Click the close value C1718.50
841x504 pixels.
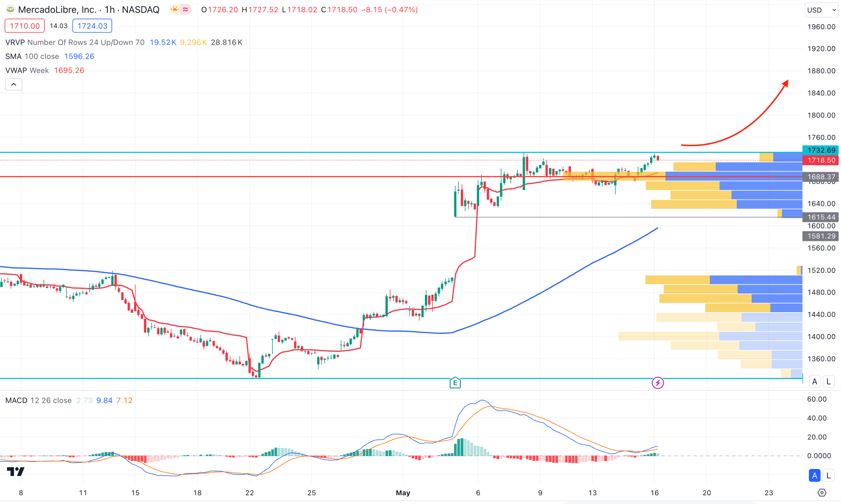click(339, 10)
